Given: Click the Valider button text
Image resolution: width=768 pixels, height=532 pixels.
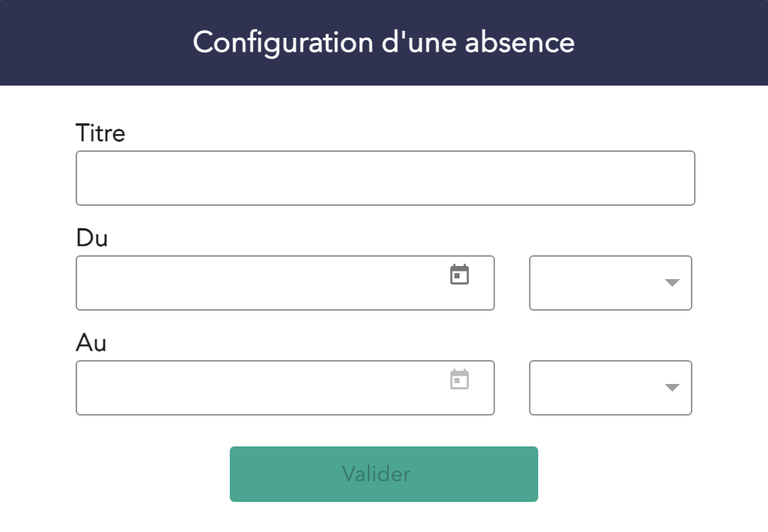Looking at the screenshot, I should 376,473.
